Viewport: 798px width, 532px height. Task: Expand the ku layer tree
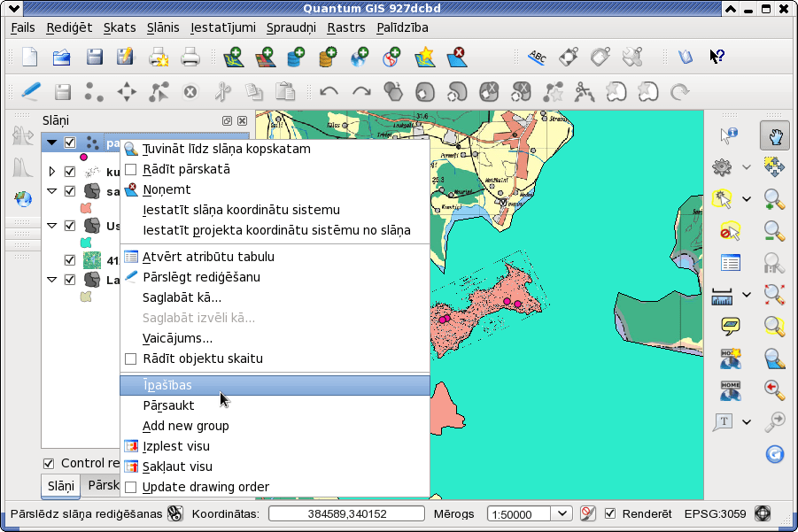52,172
